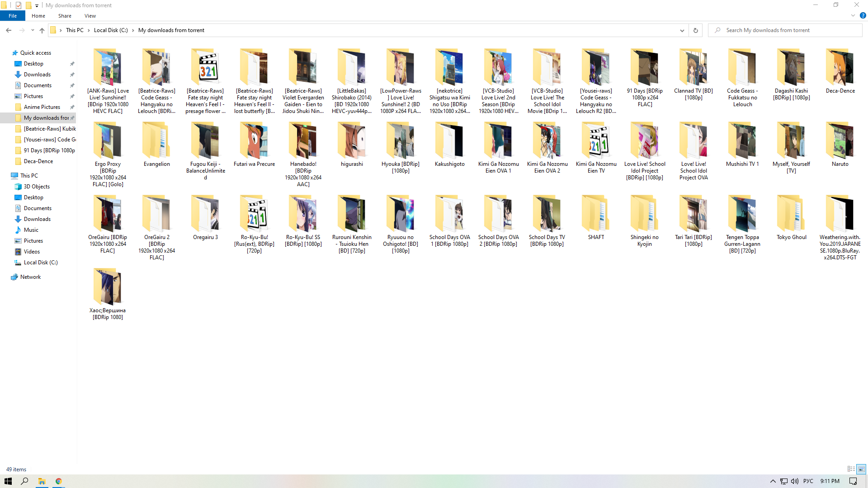Viewport: 868px width, 488px height.
Task: Open Customize Quick Access Toolbar dropdown
Action: pyautogui.click(x=37, y=5)
